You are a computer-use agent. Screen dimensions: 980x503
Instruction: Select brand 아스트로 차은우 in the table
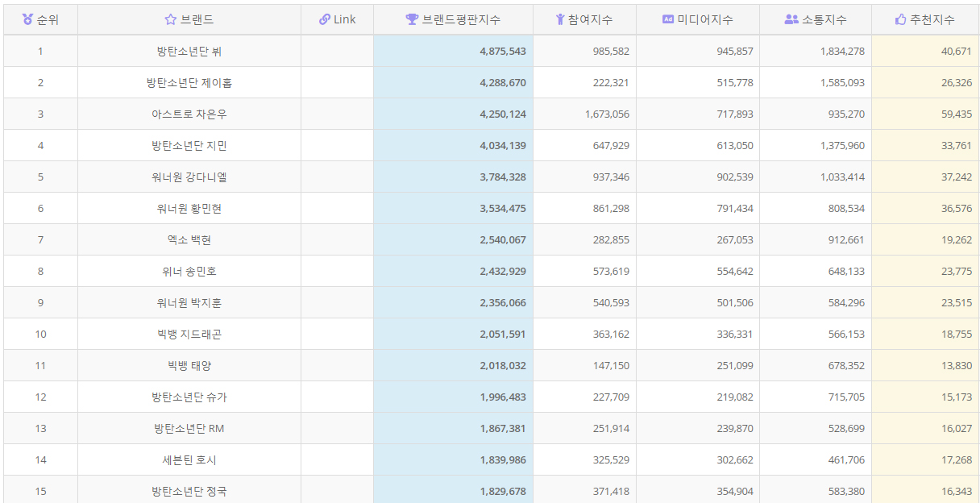189,114
